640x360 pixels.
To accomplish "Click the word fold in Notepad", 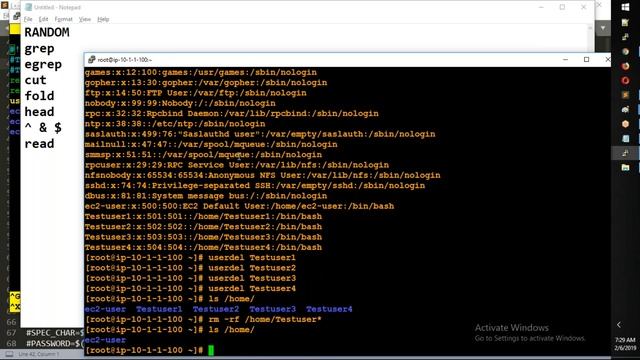I will click(x=39, y=96).
